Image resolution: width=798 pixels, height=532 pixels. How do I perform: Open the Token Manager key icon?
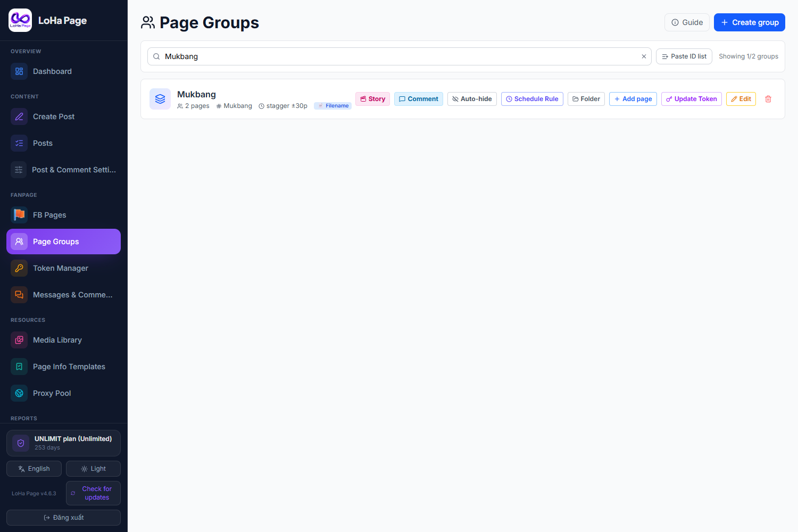19,268
